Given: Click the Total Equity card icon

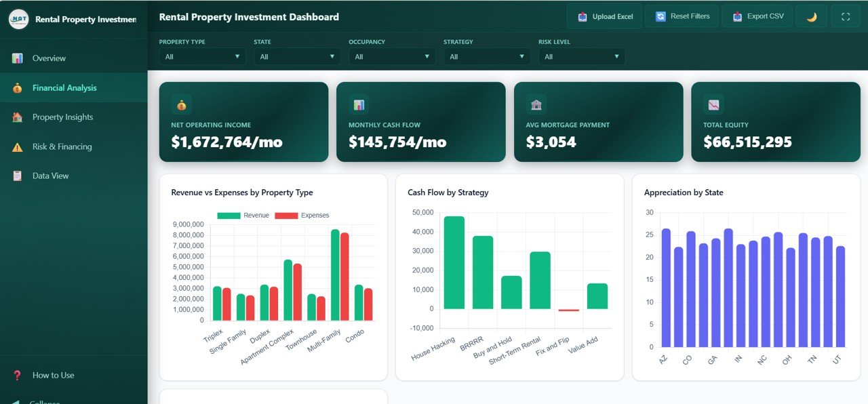Looking at the screenshot, I should pyautogui.click(x=714, y=104).
